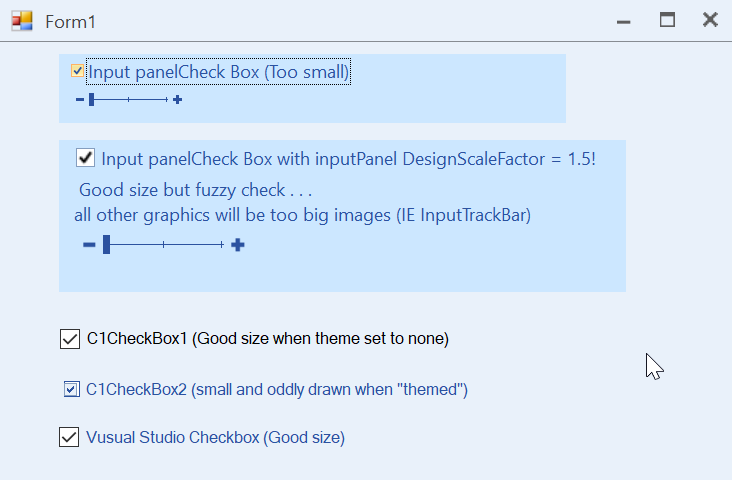Click the small trackbar plus icon
Screen dimensions: 732x480
click(x=177, y=100)
